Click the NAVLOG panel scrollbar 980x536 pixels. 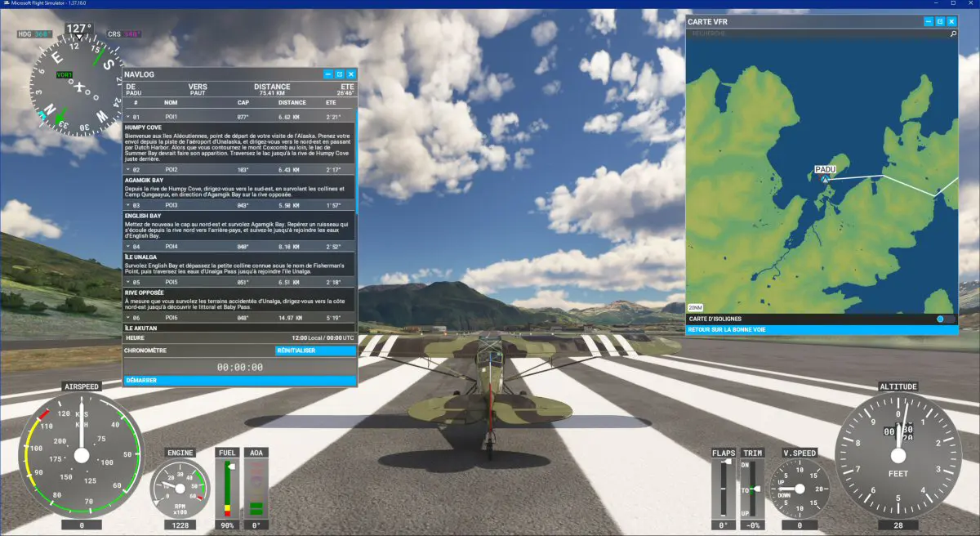357,163
